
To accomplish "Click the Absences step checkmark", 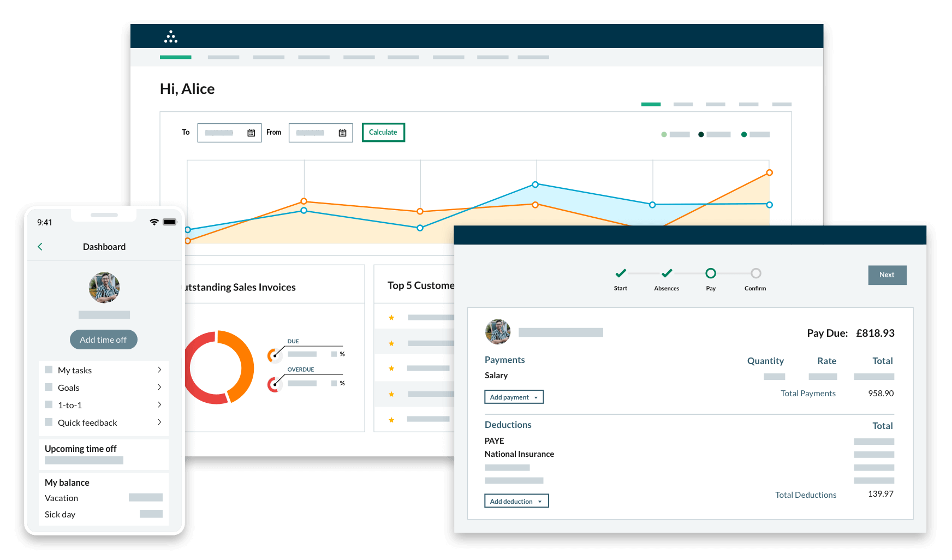I will pyautogui.click(x=667, y=273).
